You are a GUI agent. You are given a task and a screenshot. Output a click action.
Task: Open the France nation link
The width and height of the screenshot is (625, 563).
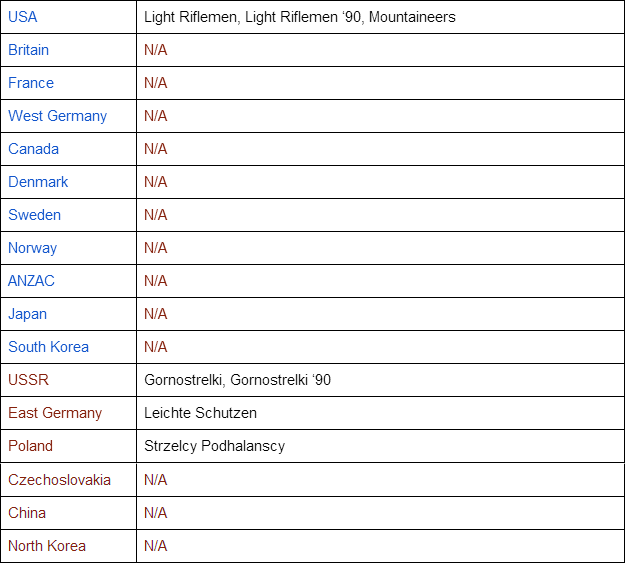pyautogui.click(x=31, y=83)
